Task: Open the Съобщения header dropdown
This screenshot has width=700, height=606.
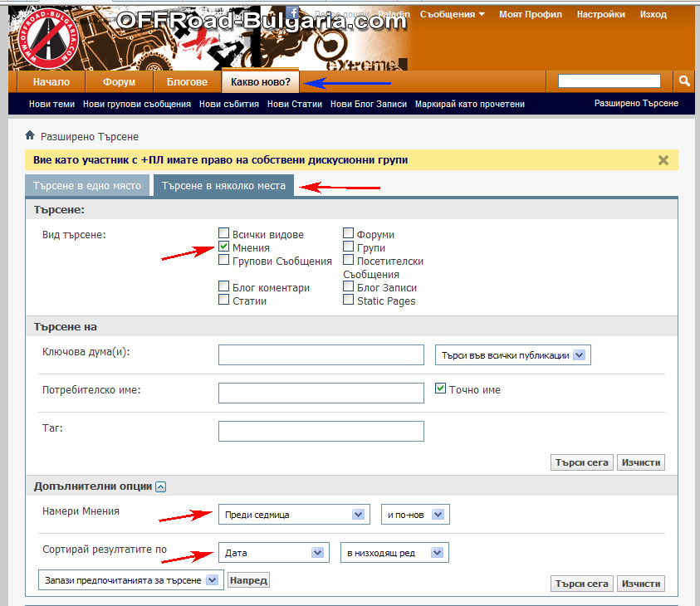Action: pyautogui.click(x=453, y=14)
